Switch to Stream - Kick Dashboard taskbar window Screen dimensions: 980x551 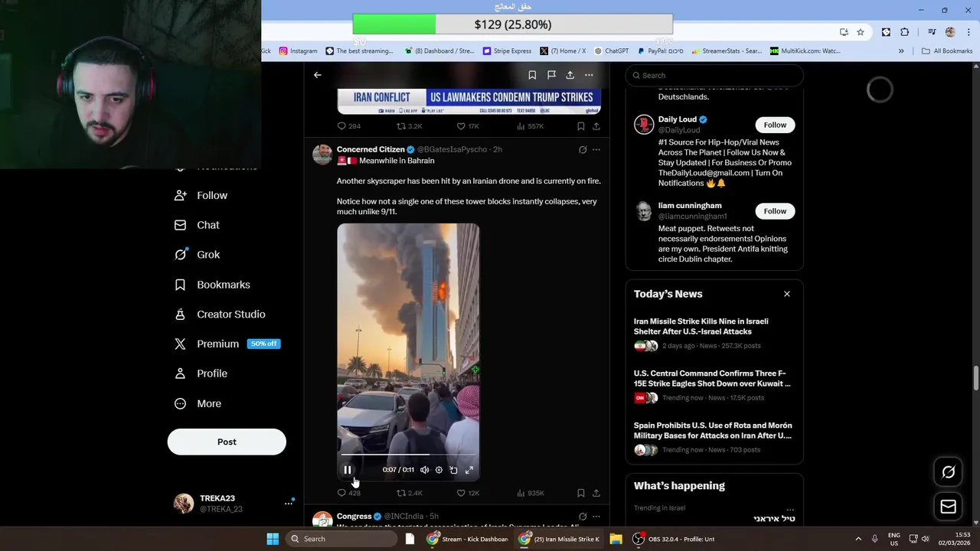click(x=468, y=539)
